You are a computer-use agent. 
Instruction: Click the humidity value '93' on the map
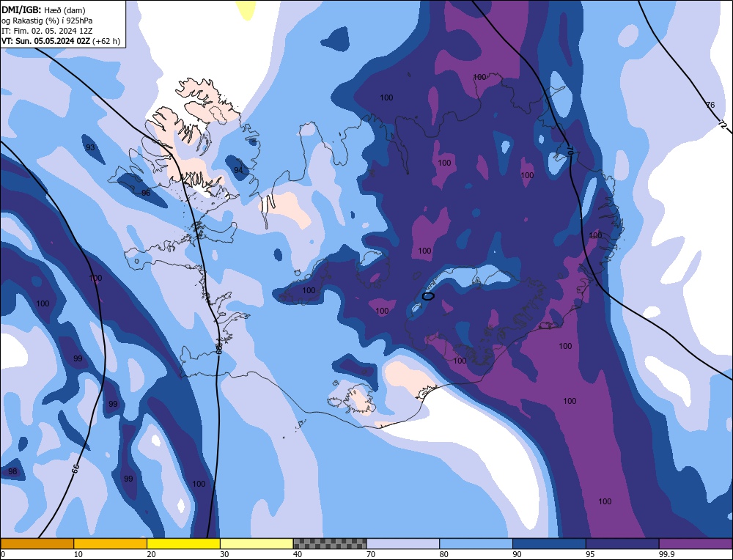pos(90,148)
